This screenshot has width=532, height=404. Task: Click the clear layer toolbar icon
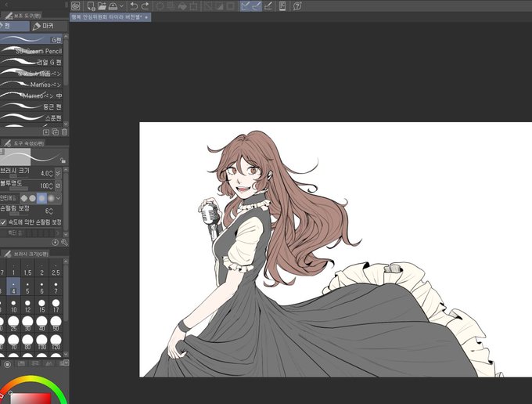pos(160,6)
